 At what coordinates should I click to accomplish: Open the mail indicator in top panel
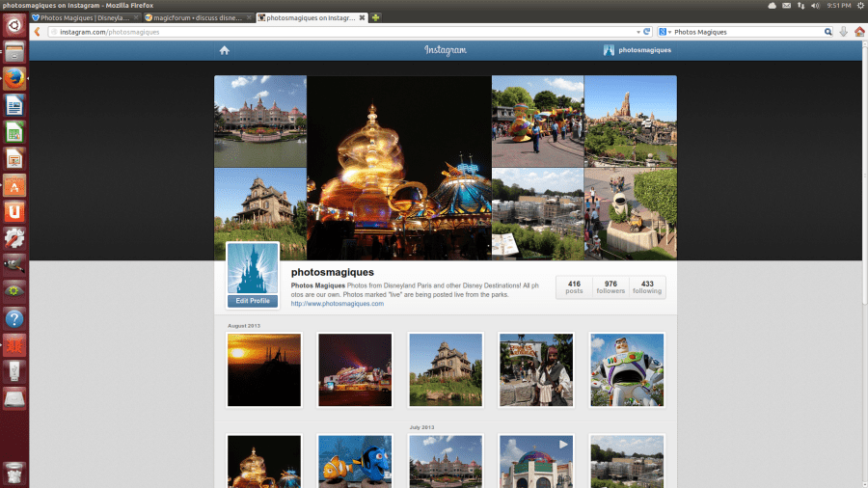coord(786,6)
